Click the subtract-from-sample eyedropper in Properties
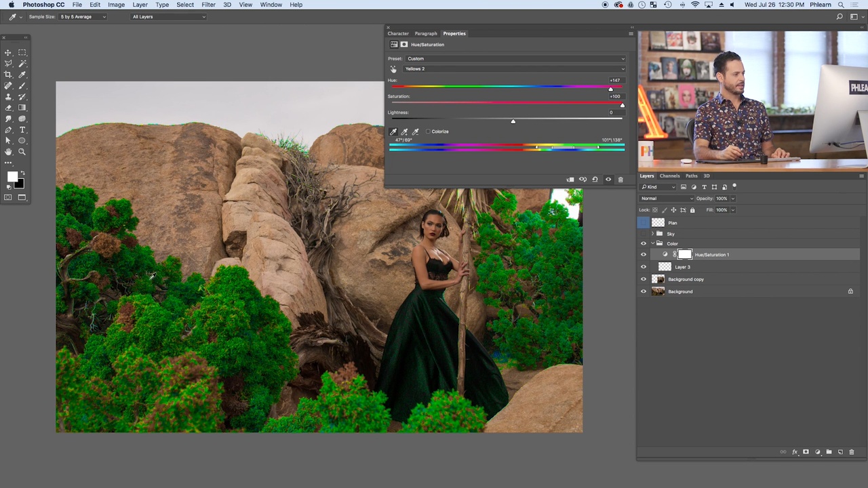868x488 pixels. [415, 131]
